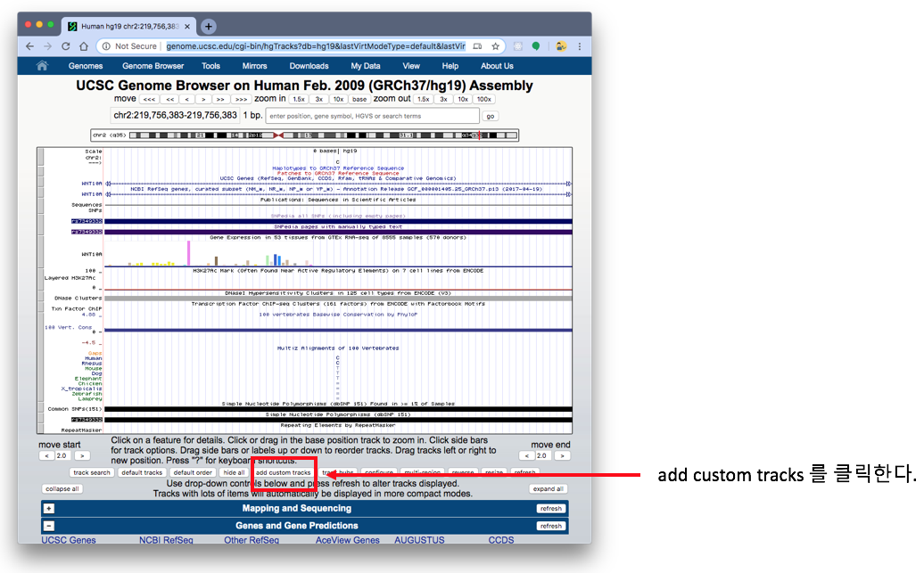924x573 pixels.
Task: Click the expand all button
Action: tap(548, 488)
